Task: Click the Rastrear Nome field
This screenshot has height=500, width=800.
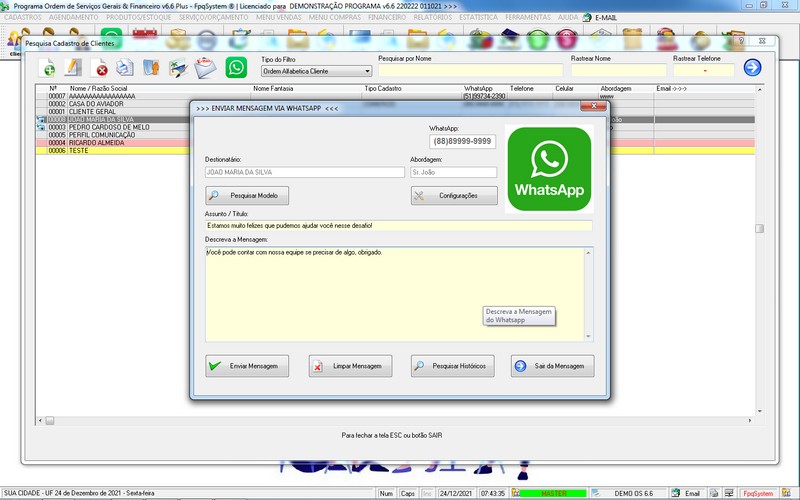Action: (x=618, y=70)
